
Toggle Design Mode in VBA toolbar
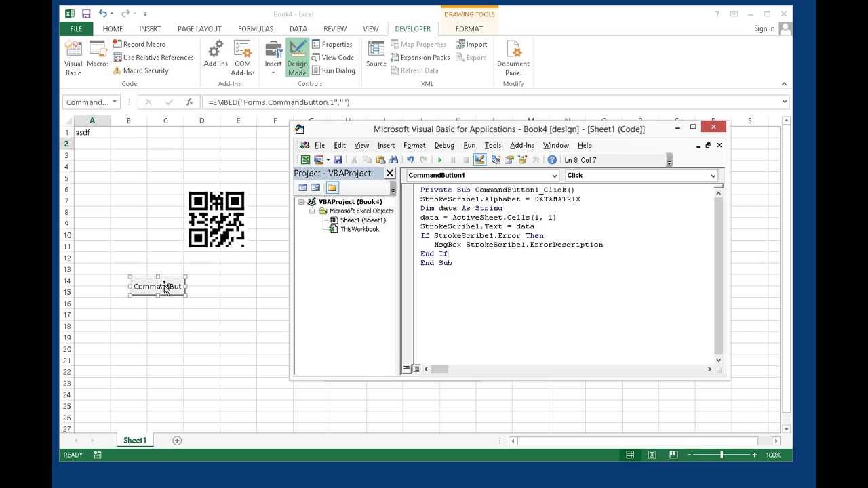coord(479,160)
